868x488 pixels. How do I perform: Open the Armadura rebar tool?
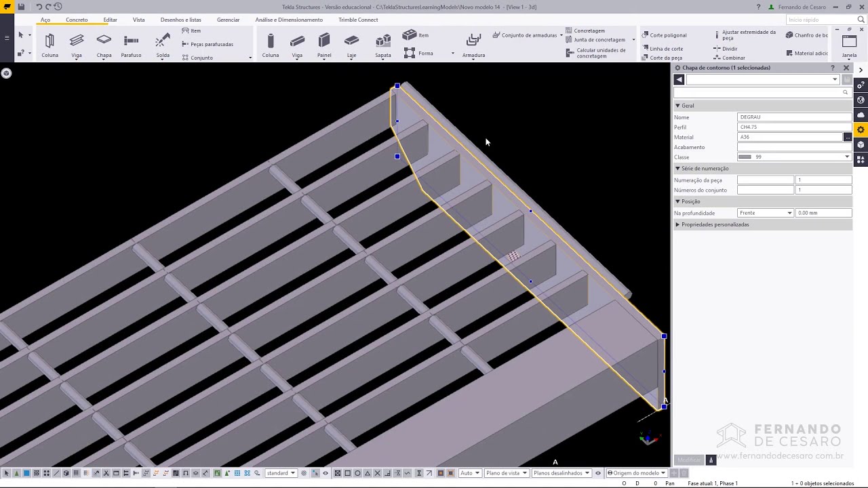click(x=473, y=45)
